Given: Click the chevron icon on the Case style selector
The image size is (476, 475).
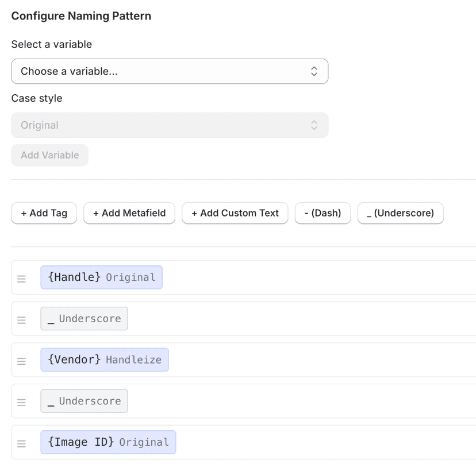Looking at the screenshot, I should coord(314,125).
